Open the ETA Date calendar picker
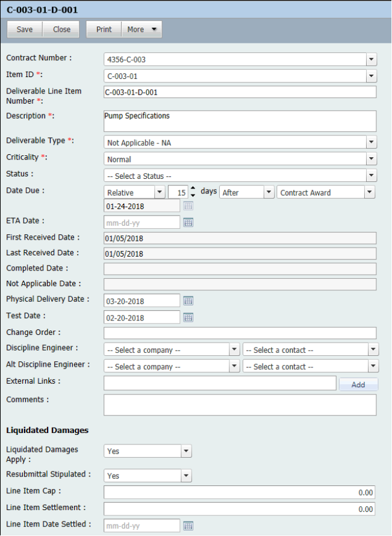Image resolution: width=392 pixels, height=536 pixels. (188, 222)
